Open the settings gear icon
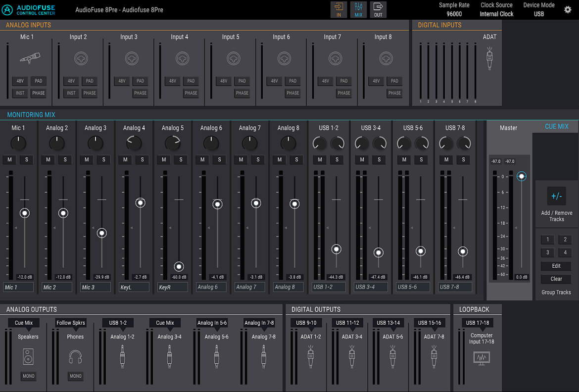 click(x=568, y=9)
